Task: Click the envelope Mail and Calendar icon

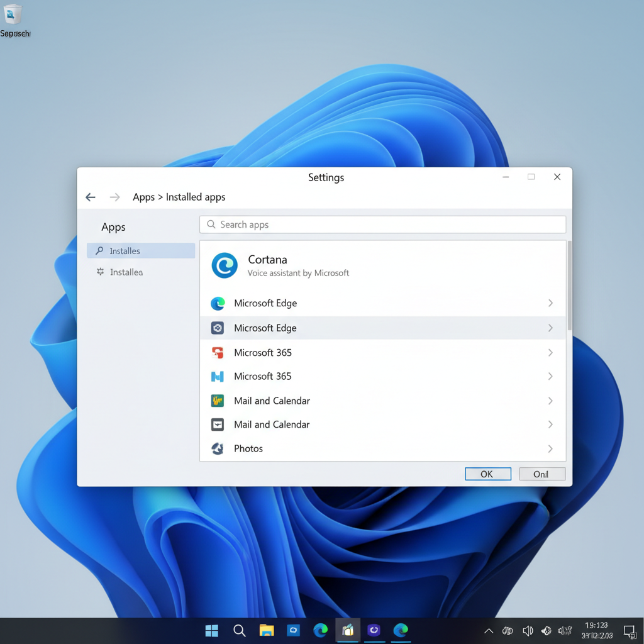Action: [217, 425]
